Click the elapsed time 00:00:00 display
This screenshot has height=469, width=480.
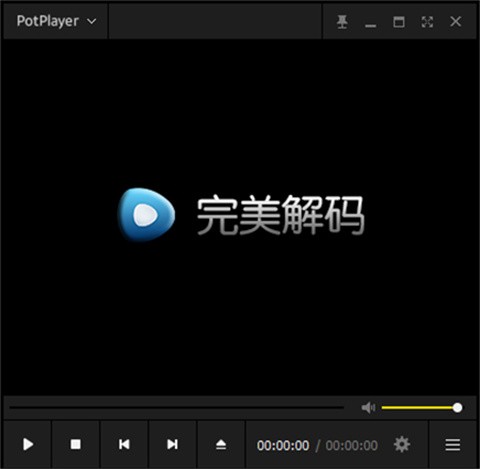[283, 446]
